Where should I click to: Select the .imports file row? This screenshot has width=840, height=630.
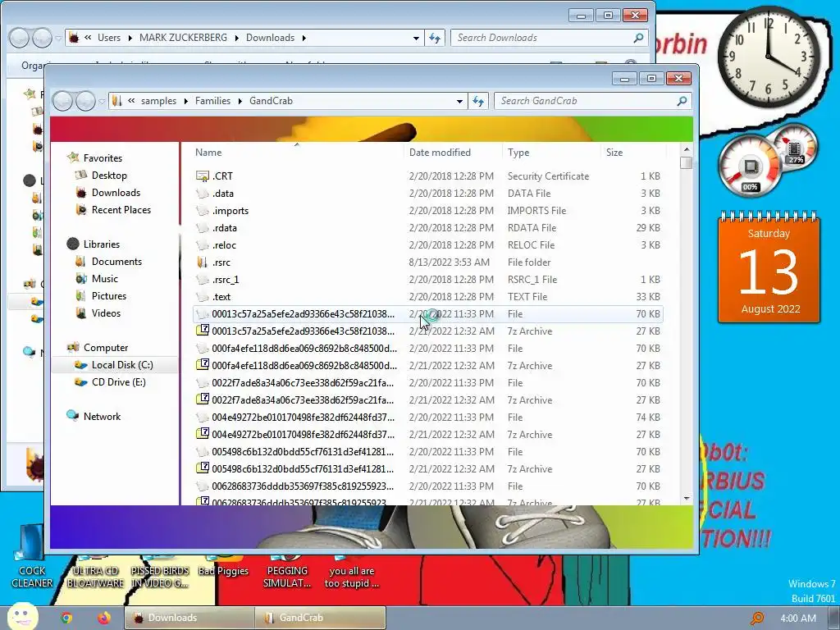[428, 210]
